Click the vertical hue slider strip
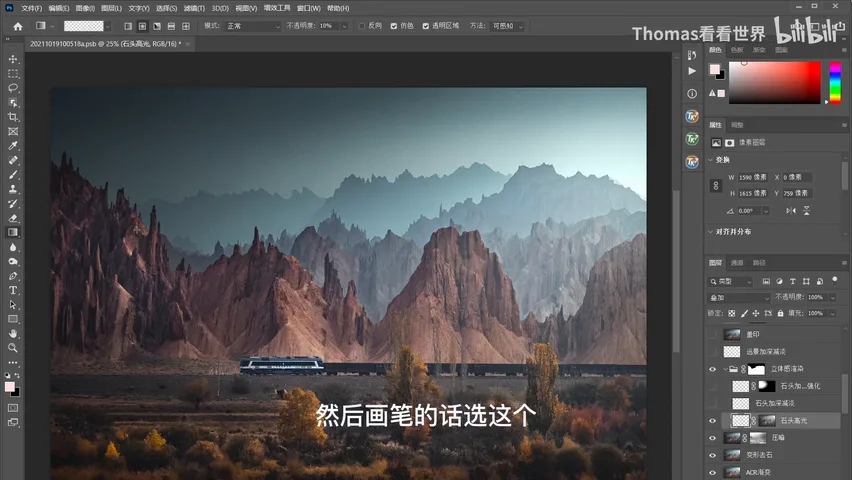 (835, 83)
